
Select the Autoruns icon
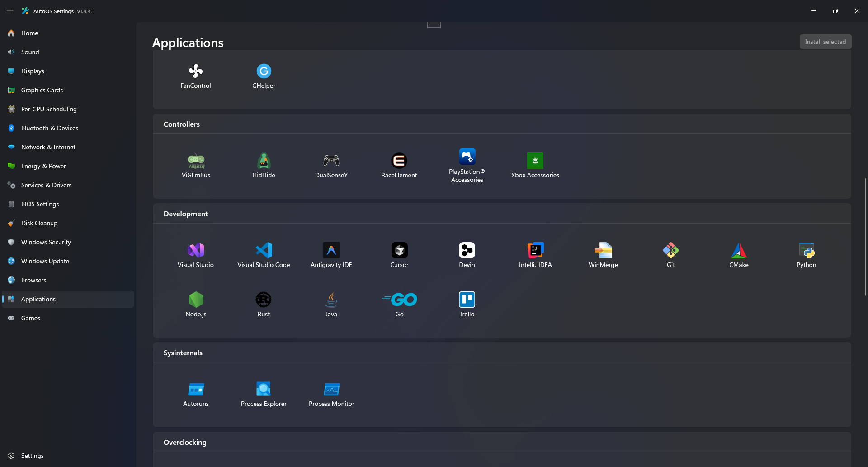coord(196,389)
